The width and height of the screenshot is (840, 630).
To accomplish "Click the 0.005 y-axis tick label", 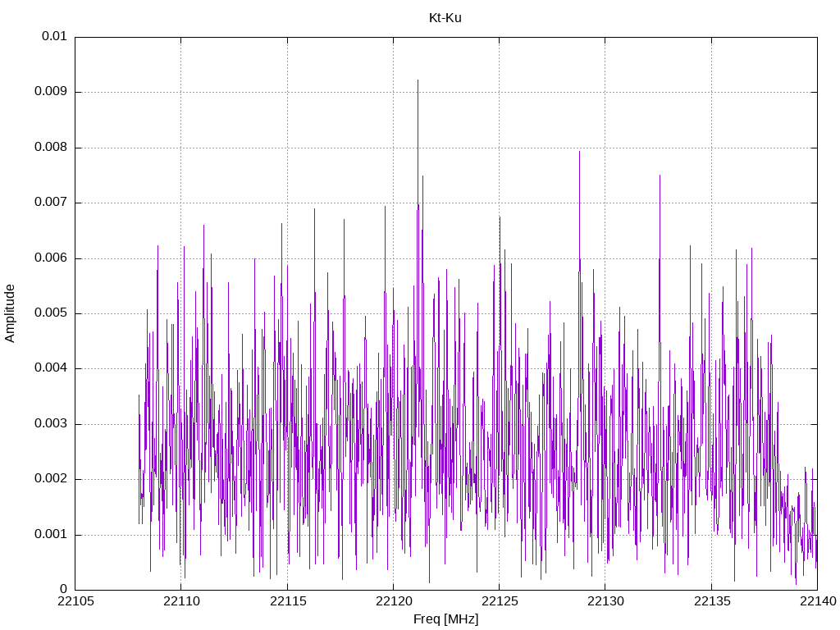I will tap(51, 313).
